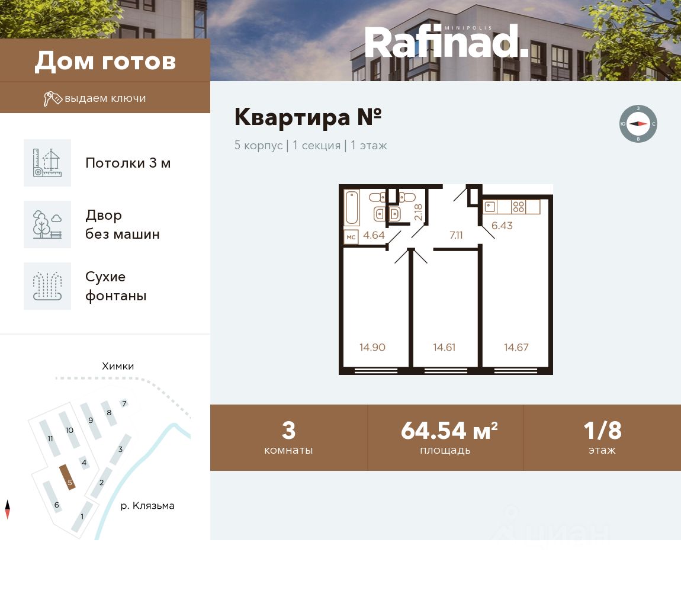
Task: Select building 10 on the site map
Action: [x=69, y=430]
